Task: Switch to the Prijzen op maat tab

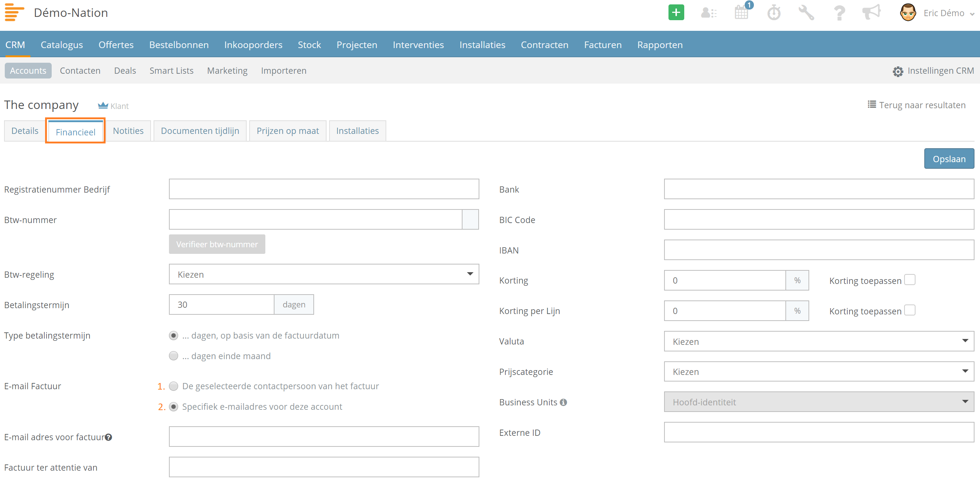Action: click(x=288, y=131)
